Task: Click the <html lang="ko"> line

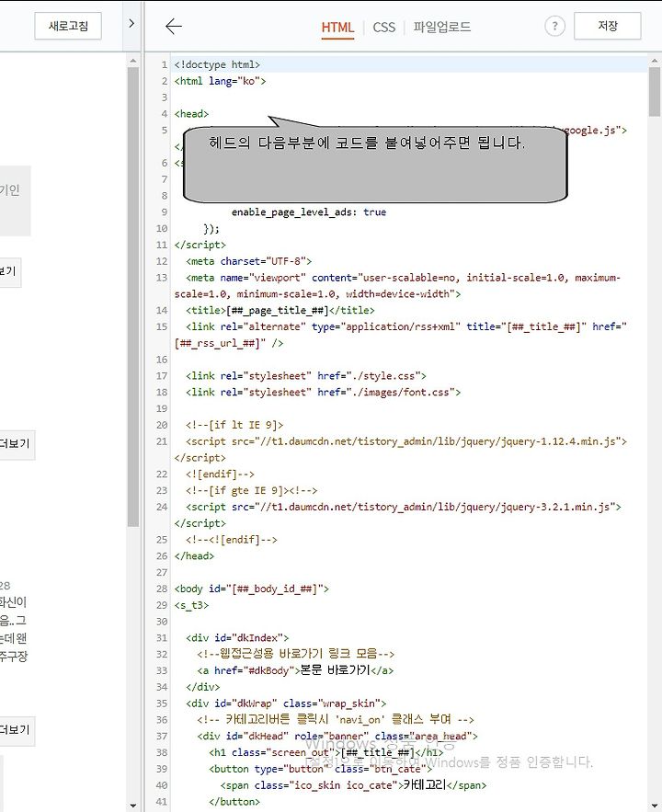Action: point(220,81)
